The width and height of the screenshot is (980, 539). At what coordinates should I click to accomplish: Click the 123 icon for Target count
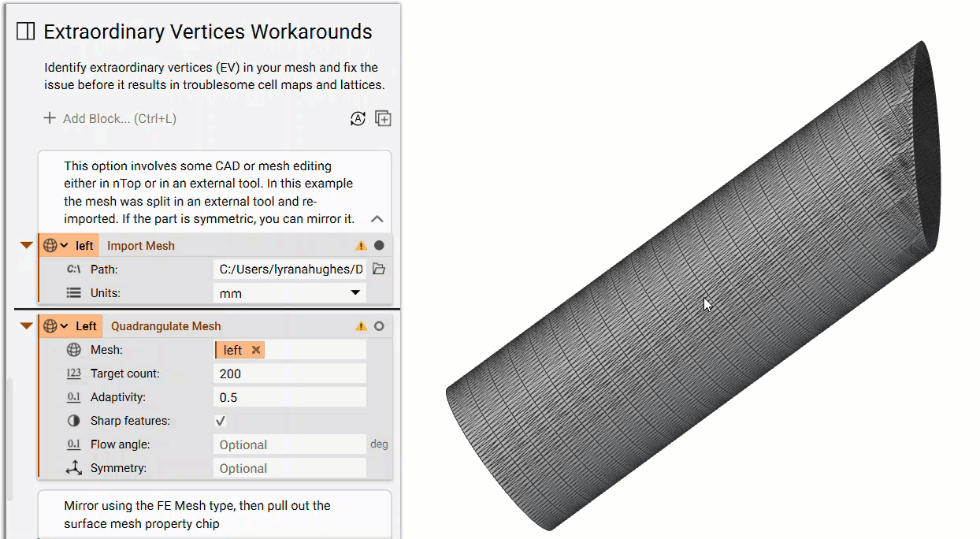pos(72,373)
